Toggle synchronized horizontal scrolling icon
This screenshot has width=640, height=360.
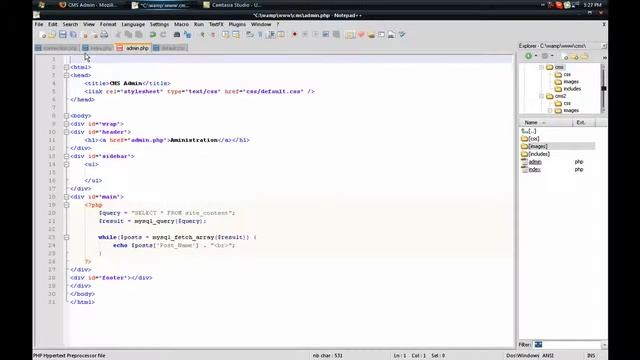pyautogui.click(x=236, y=35)
